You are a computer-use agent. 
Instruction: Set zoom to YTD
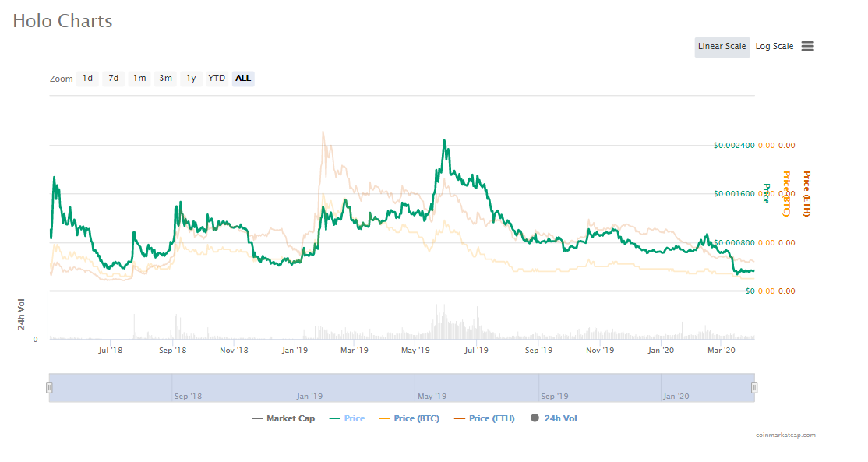[217, 79]
